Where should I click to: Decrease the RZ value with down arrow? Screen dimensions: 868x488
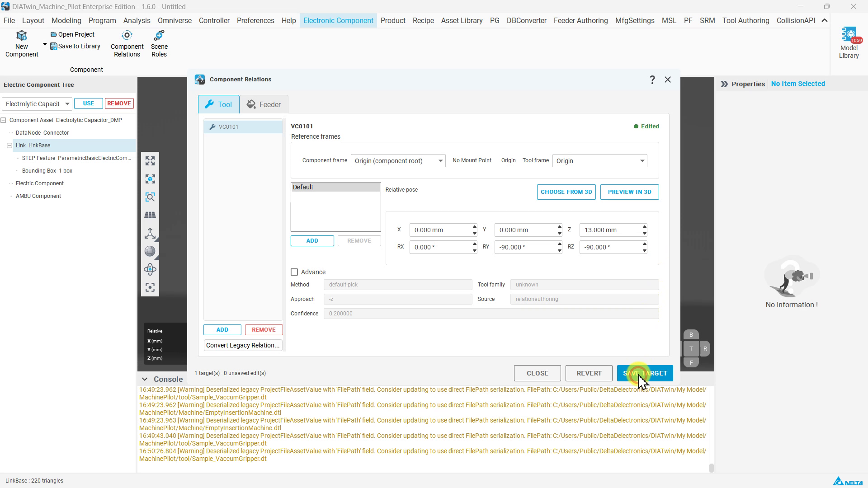pyautogui.click(x=644, y=250)
